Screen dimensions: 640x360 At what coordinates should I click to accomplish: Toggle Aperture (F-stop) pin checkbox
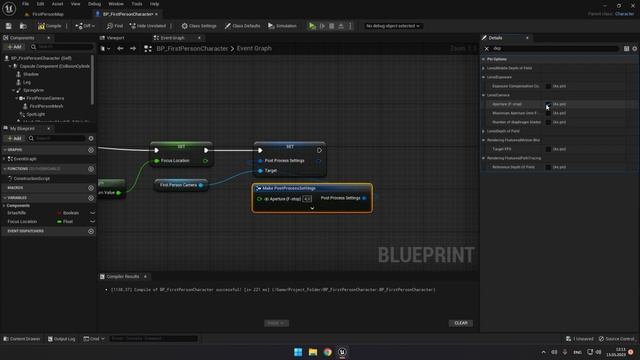coord(548,104)
